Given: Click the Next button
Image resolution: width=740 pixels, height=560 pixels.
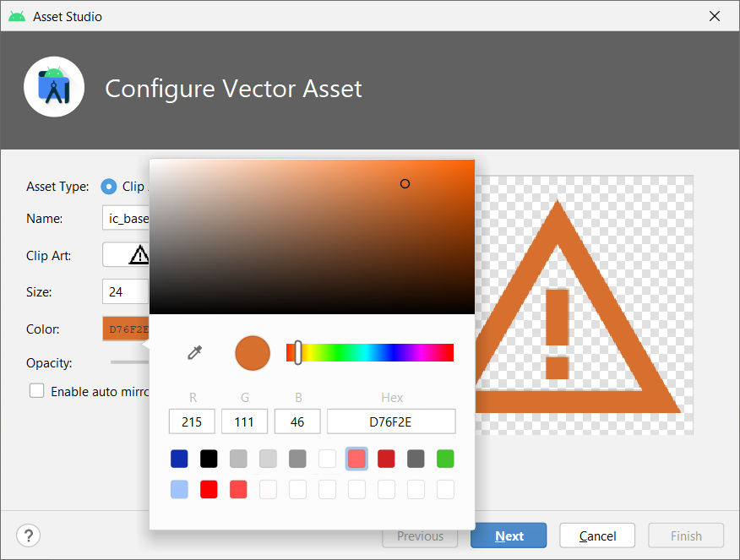Looking at the screenshot, I should [x=509, y=536].
